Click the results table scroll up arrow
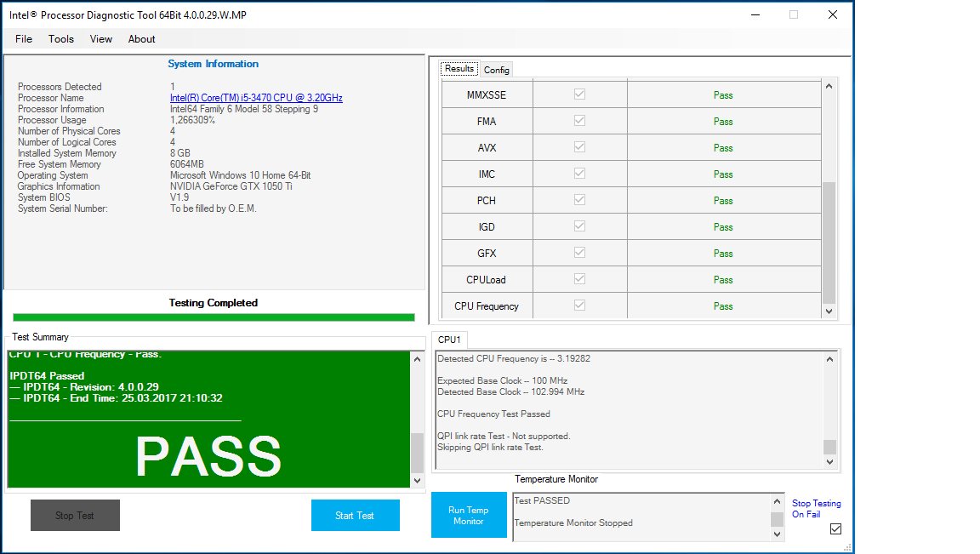 coord(829,86)
